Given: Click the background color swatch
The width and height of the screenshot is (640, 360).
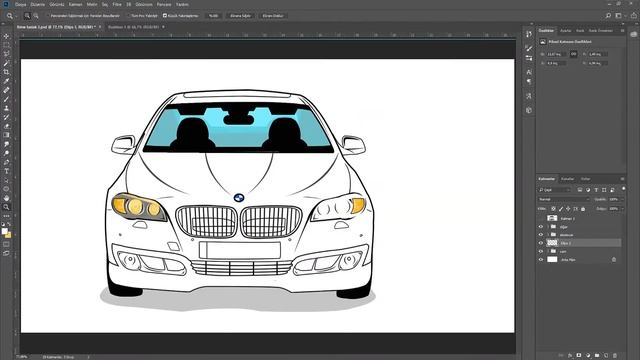Looking at the screenshot, I should (8, 235).
